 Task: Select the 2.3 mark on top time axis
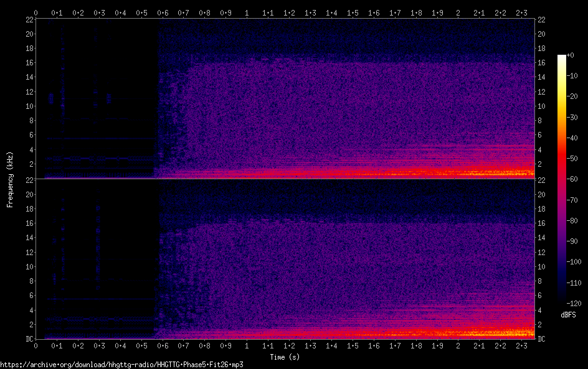coord(521,12)
